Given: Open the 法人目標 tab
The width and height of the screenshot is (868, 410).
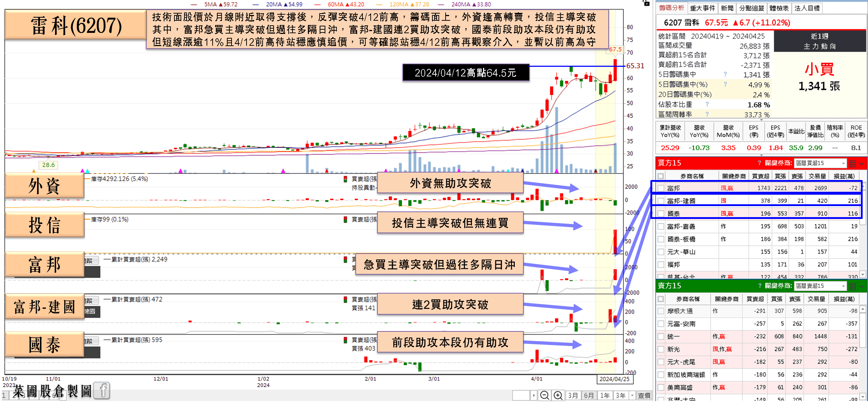Looking at the screenshot, I should (807, 8).
